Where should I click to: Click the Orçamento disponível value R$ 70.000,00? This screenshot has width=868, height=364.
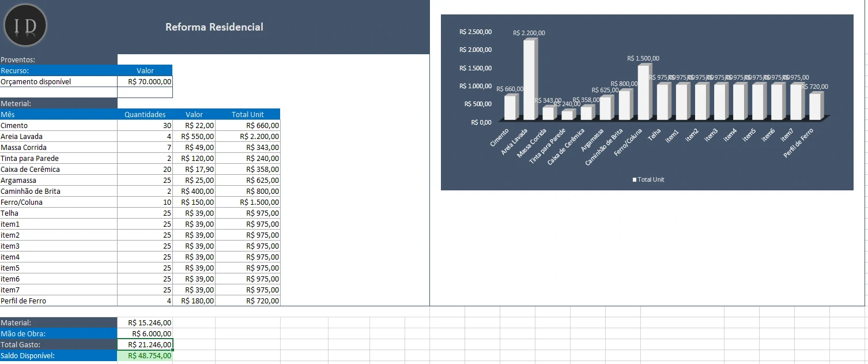coord(145,82)
